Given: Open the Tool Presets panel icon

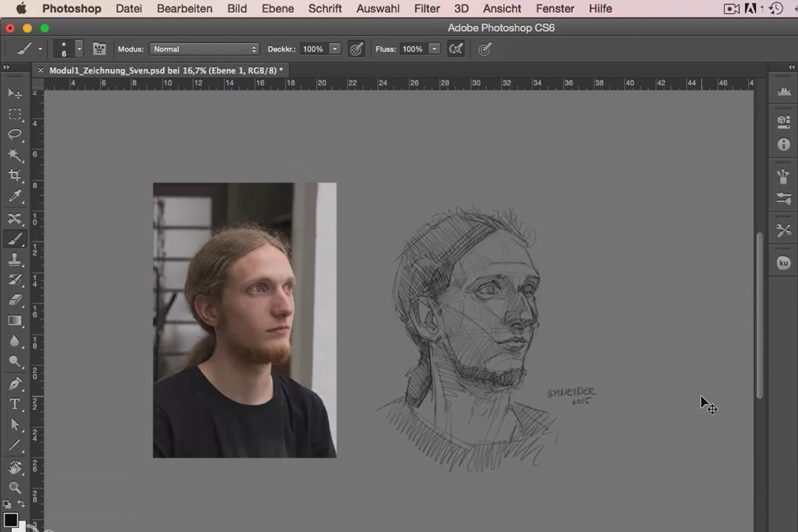Looking at the screenshot, I should (x=784, y=231).
